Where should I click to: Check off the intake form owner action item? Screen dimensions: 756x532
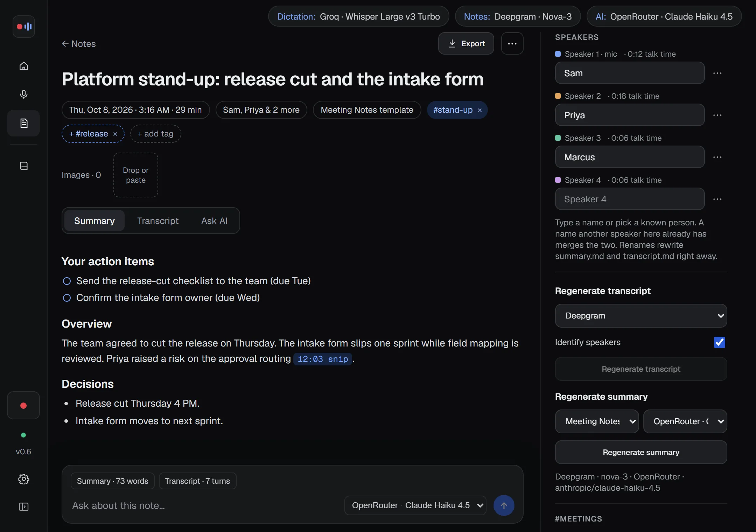(66, 298)
